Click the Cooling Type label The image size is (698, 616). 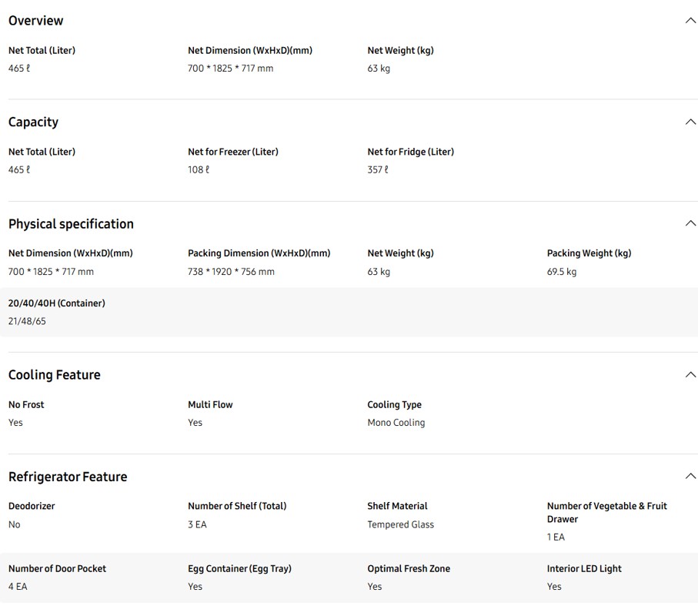[394, 405]
